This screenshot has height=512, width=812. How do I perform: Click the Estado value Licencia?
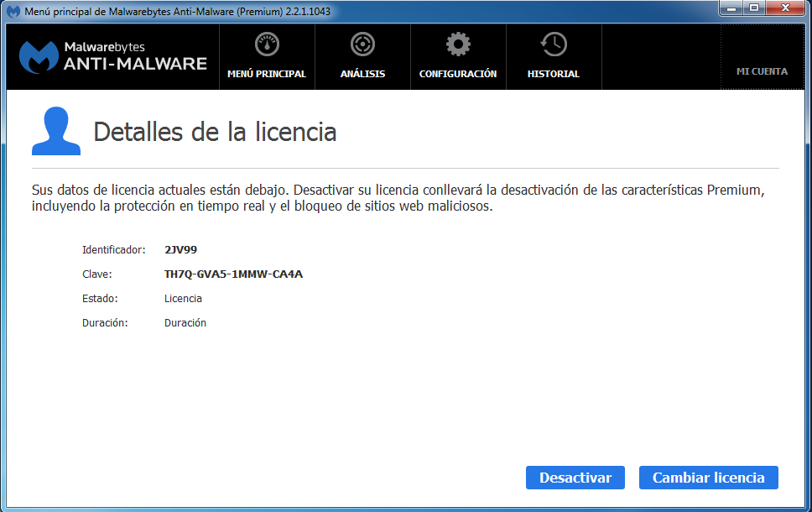point(184,299)
